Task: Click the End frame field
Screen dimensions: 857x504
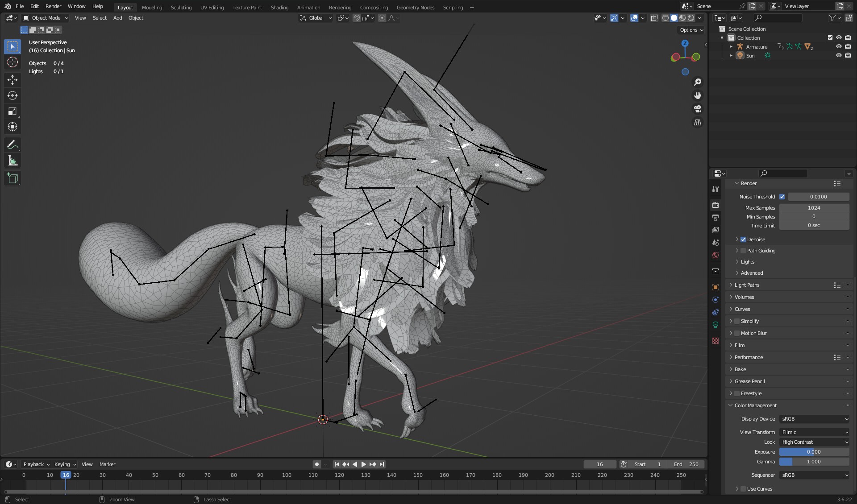Action: click(686, 464)
